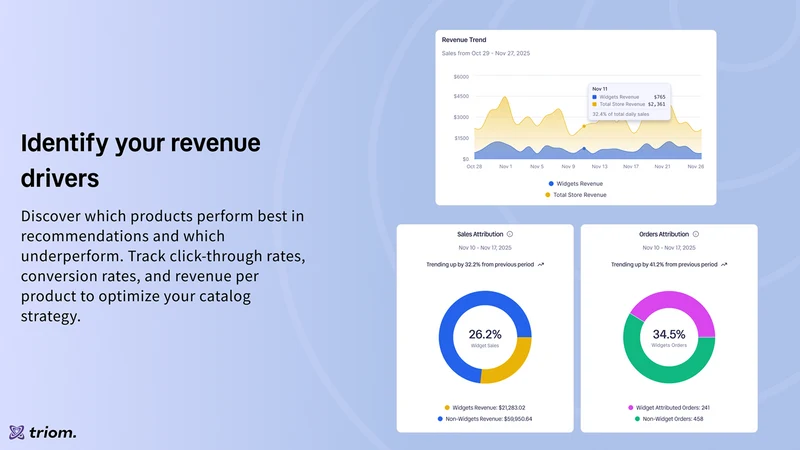Click the green segment of orders donut

click(x=658, y=373)
